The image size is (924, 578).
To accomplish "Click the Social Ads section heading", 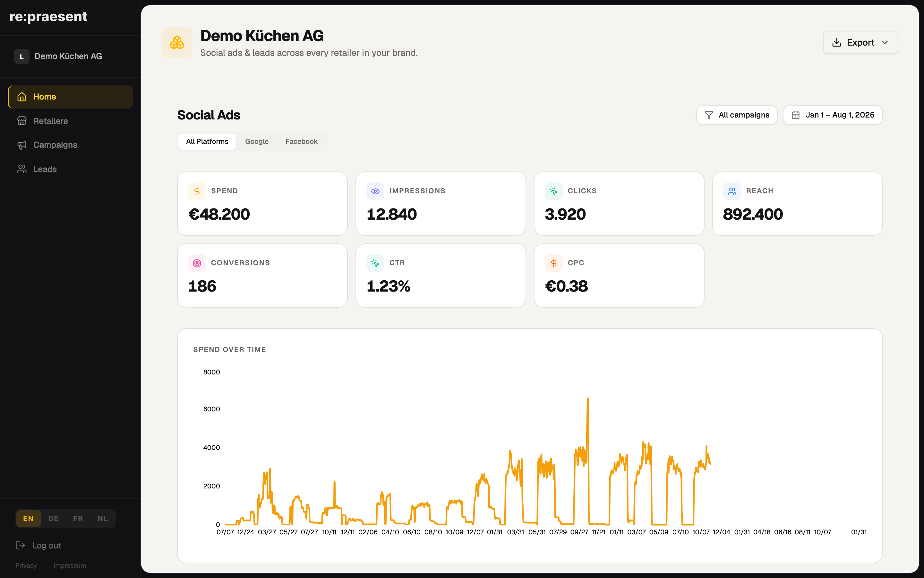I will 209,115.
